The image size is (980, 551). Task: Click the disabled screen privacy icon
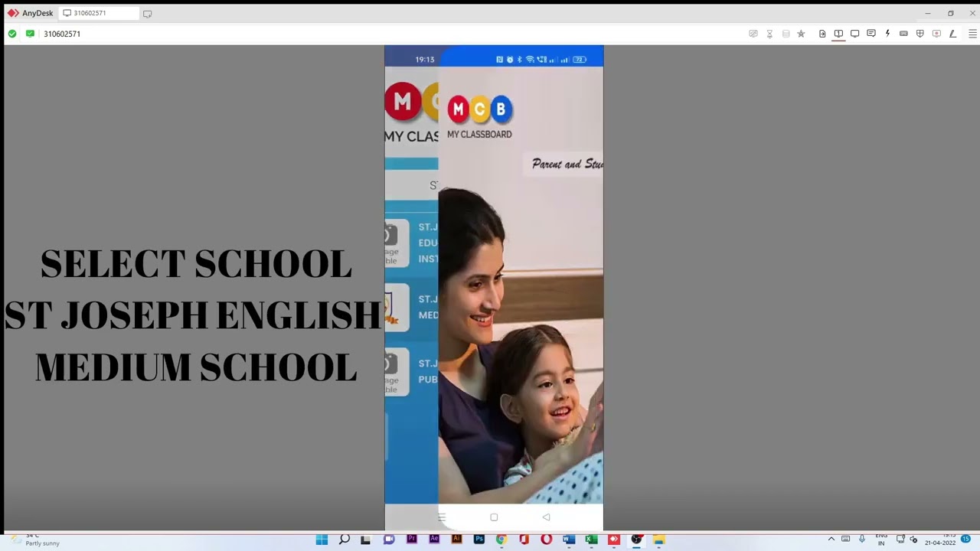(753, 34)
